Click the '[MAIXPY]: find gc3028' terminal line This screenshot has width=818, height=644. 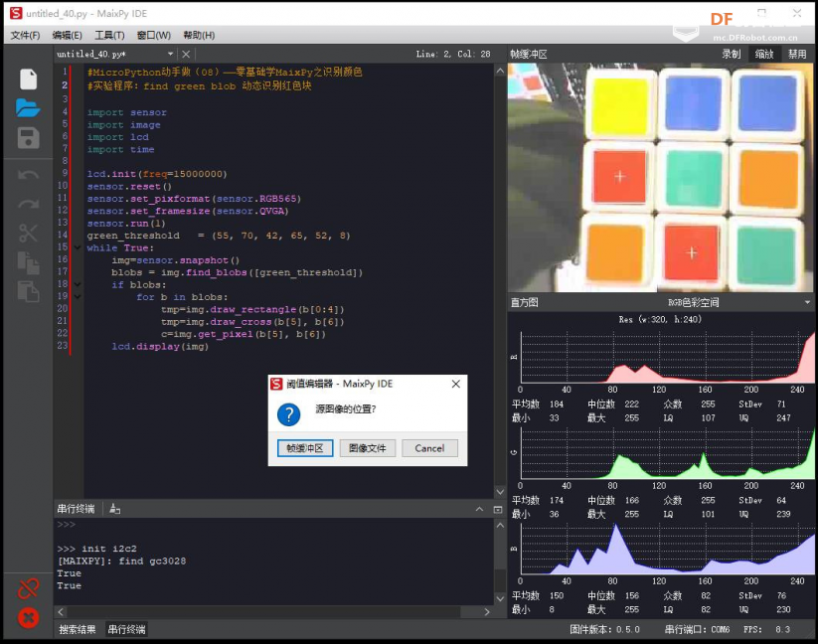point(121,562)
